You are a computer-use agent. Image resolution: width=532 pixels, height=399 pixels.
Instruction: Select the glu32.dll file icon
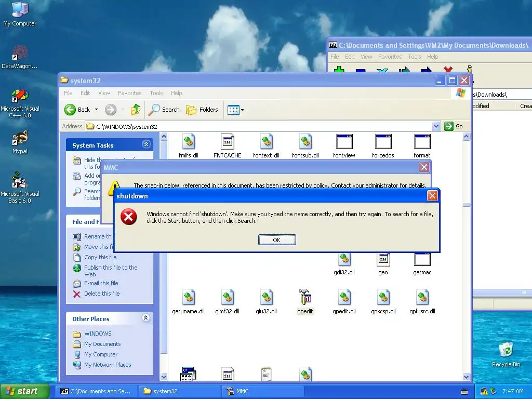click(x=267, y=298)
